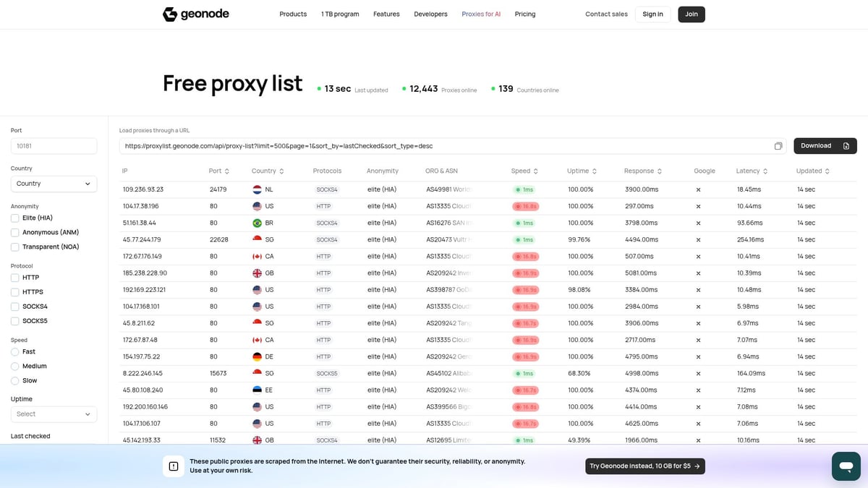
Task: Enable the Elite (HIA) anonymity filter
Action: pyautogui.click(x=14, y=218)
